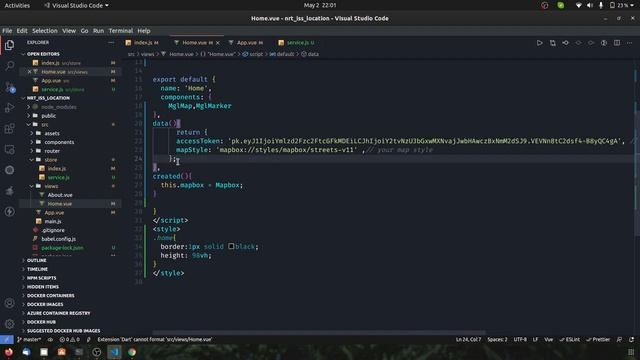This screenshot has height=360, width=640.
Task: Click the ESLint status indicator
Action: tap(569, 339)
